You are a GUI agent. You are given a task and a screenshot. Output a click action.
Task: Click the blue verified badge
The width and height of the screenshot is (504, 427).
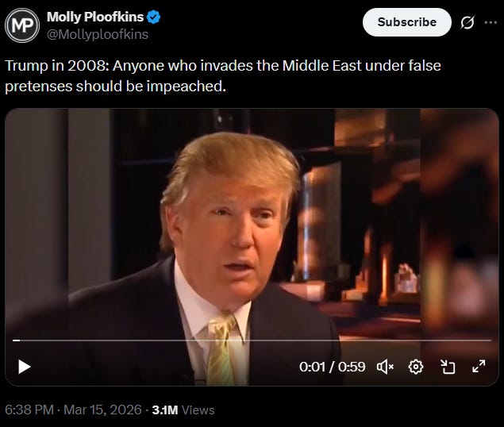click(x=154, y=17)
